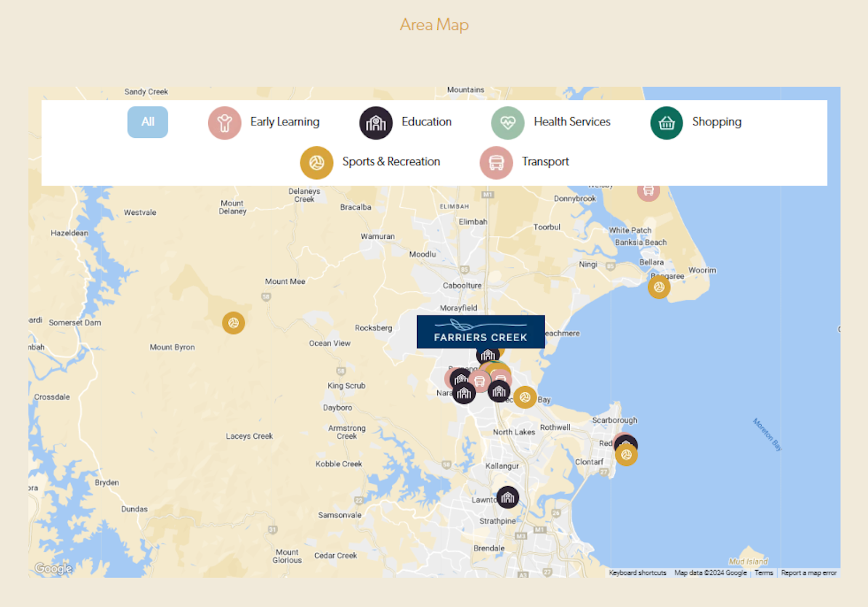This screenshot has width=868, height=607.
Task: Click the Health Services heart icon
Action: point(507,123)
